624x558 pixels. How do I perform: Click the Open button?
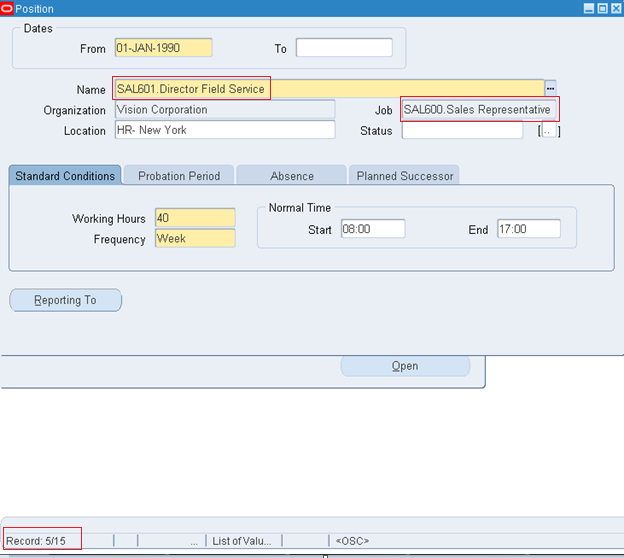click(x=405, y=366)
